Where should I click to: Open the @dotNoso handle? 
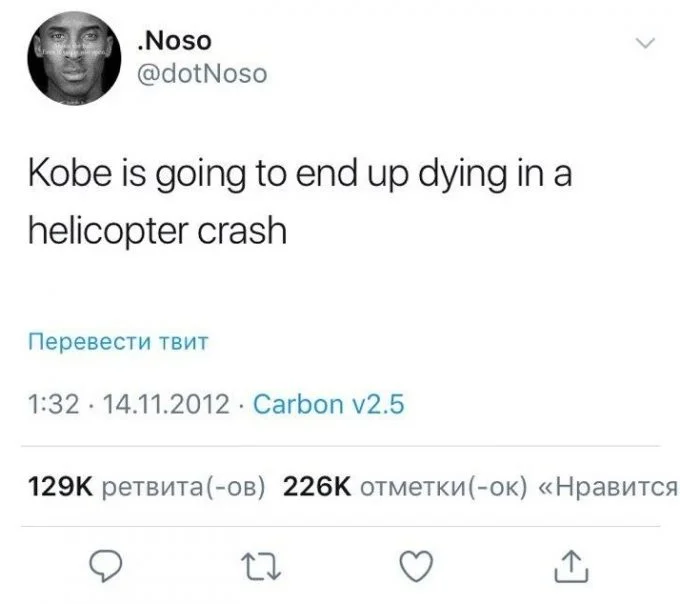(x=202, y=74)
